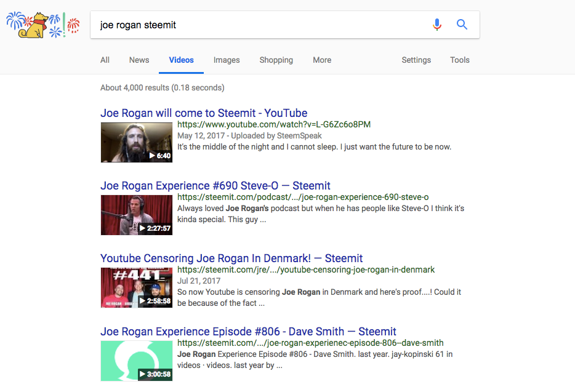Switch to the All results tab
Screen dimensions: 575x392
pos(105,60)
